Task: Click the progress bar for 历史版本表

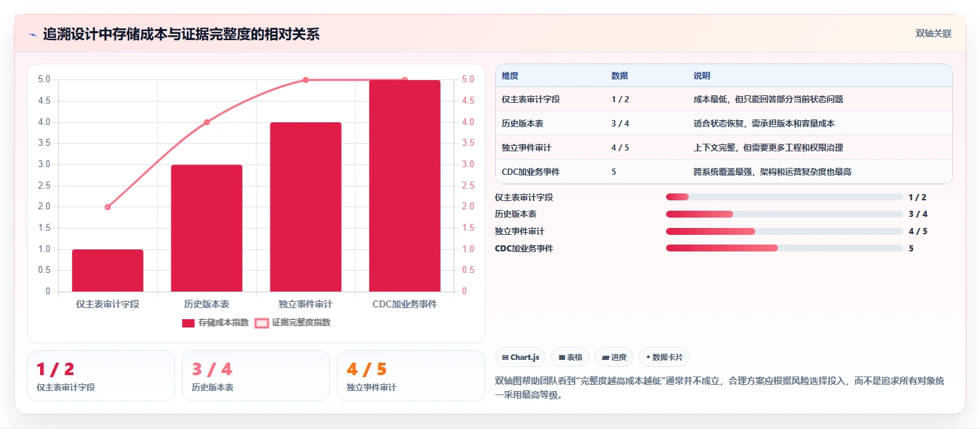Action: [x=784, y=214]
